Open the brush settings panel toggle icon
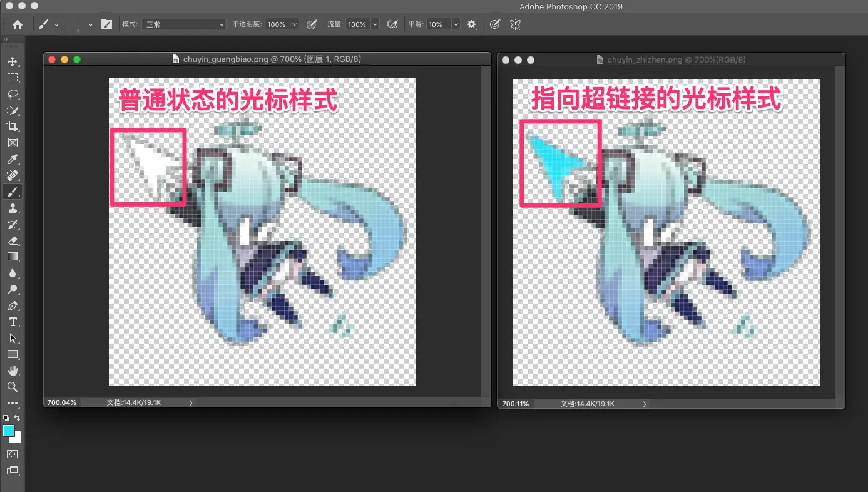This screenshot has width=868, height=492. click(x=106, y=24)
